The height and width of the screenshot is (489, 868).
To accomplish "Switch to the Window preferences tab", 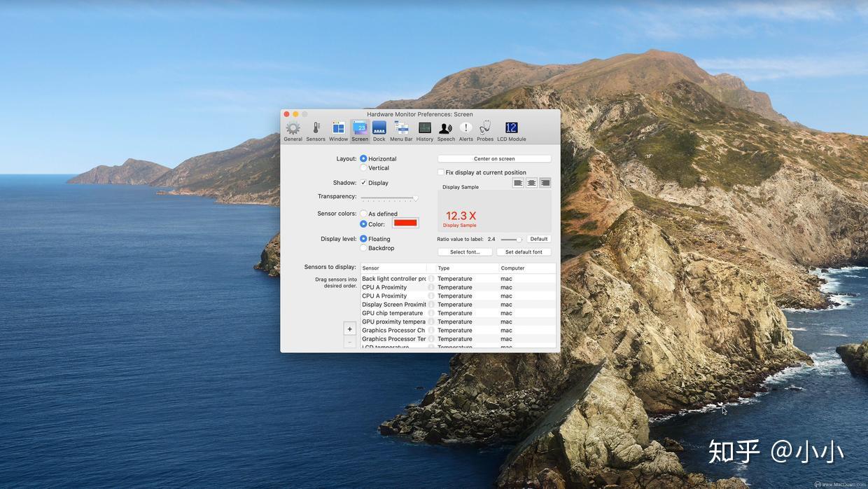I will click(338, 128).
